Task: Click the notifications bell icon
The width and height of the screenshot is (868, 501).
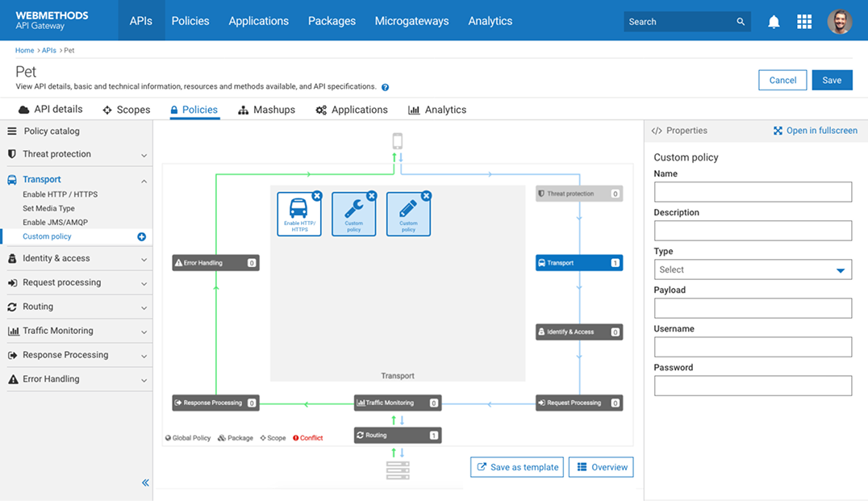Action: 774,22
